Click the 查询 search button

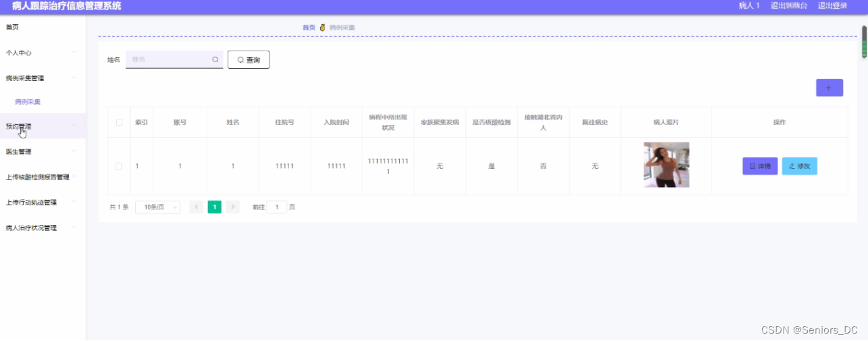[249, 59]
